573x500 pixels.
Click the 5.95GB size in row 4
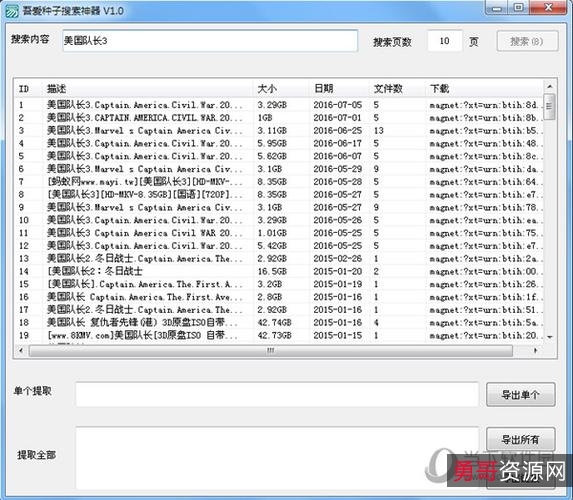(272, 143)
